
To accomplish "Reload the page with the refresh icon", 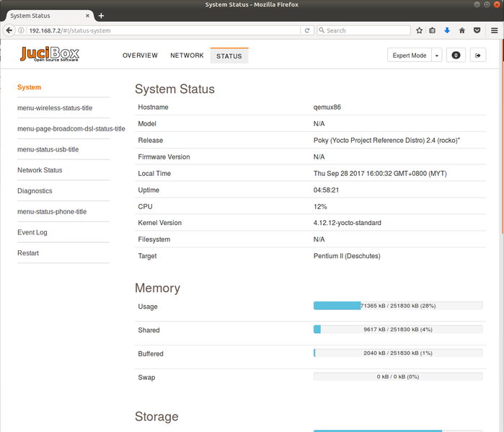I will 307,30.
